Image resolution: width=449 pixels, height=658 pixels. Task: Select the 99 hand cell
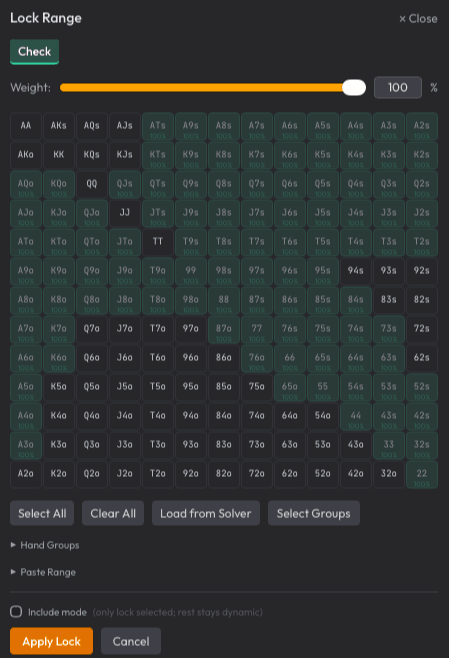click(191, 271)
